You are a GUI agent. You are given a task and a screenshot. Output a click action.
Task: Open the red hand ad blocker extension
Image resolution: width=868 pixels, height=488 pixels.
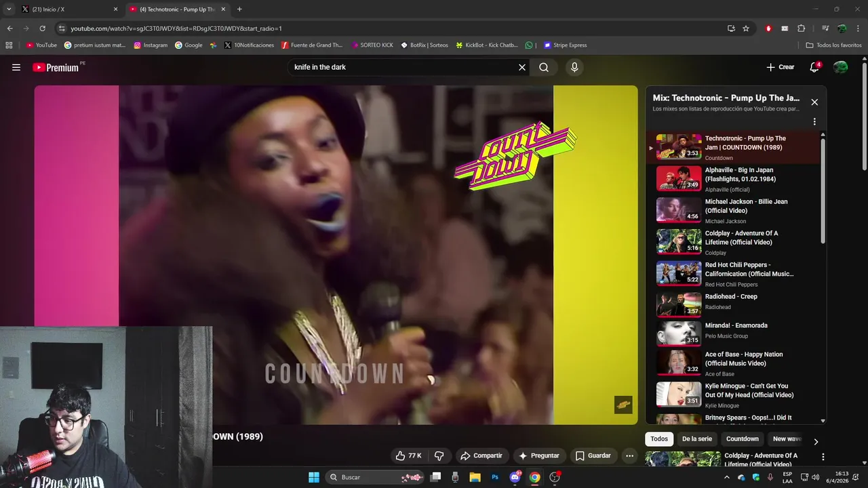(x=768, y=28)
